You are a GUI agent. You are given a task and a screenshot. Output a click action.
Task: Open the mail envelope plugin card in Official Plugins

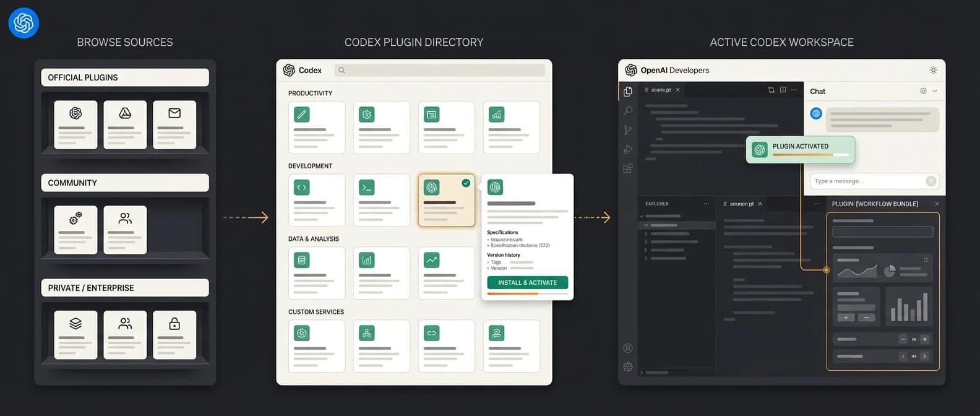174,124
